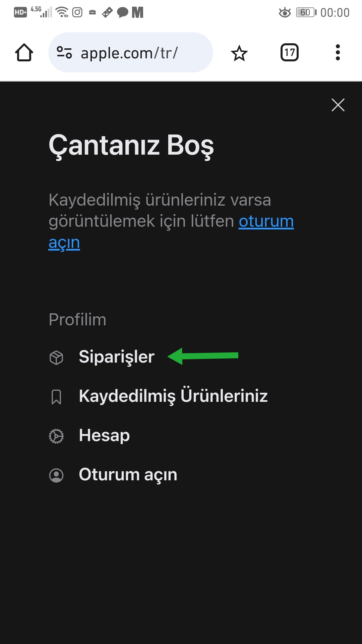Tap the apple.com/tr/ address bar

point(141,53)
